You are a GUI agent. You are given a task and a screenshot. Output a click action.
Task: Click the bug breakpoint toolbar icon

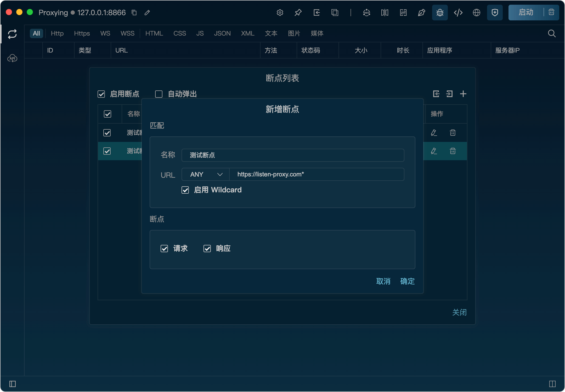point(440,13)
